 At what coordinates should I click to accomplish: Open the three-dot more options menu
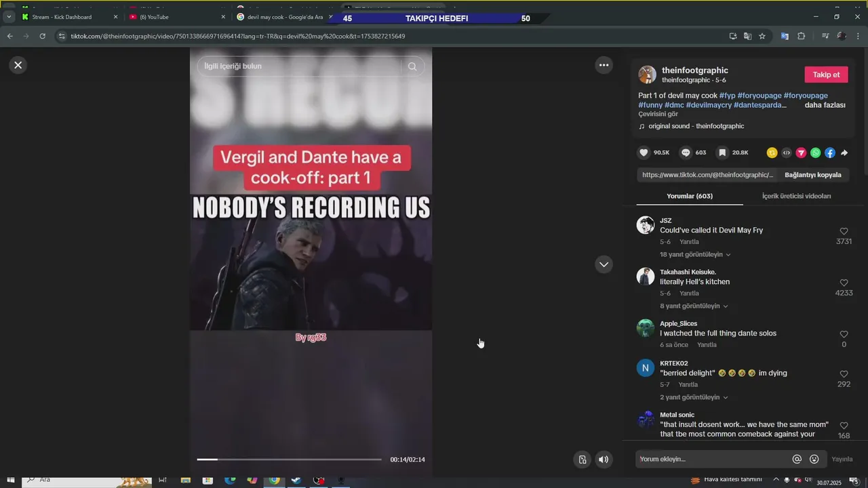pyautogui.click(x=604, y=65)
